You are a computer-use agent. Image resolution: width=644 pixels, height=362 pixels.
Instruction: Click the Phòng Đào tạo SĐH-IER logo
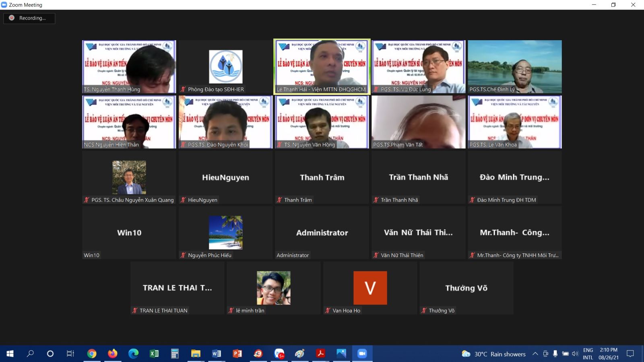coord(225,66)
